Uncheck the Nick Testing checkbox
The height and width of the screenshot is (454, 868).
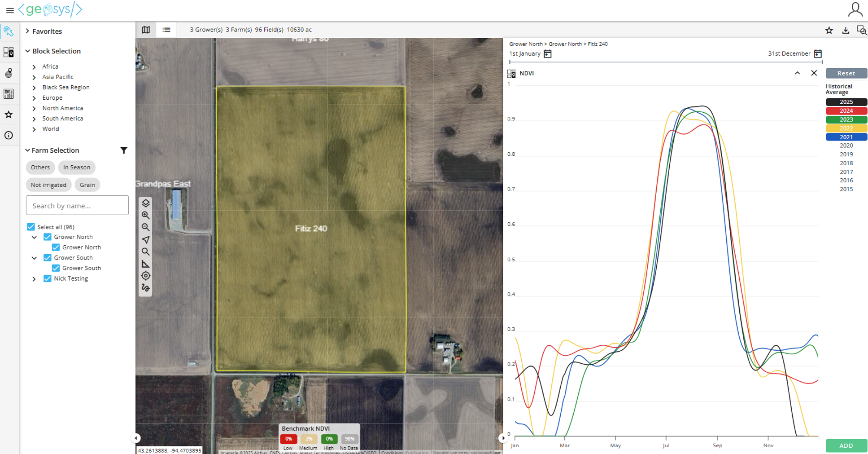(x=47, y=278)
